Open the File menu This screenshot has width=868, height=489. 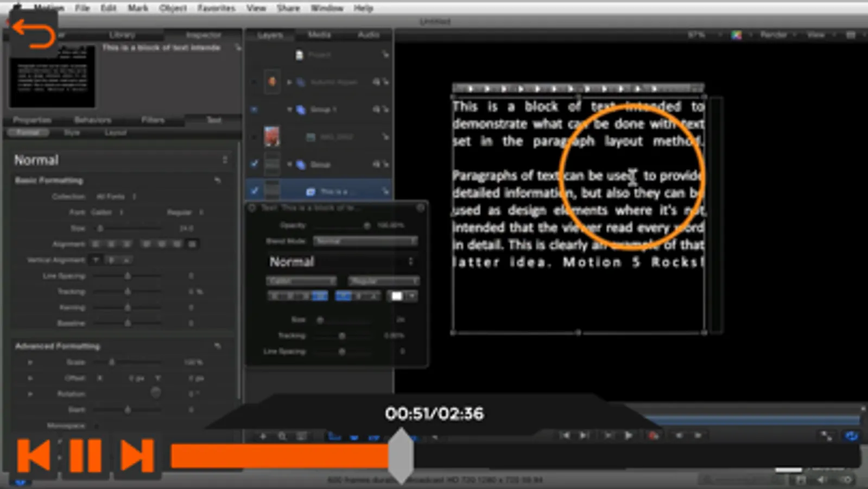click(x=83, y=8)
